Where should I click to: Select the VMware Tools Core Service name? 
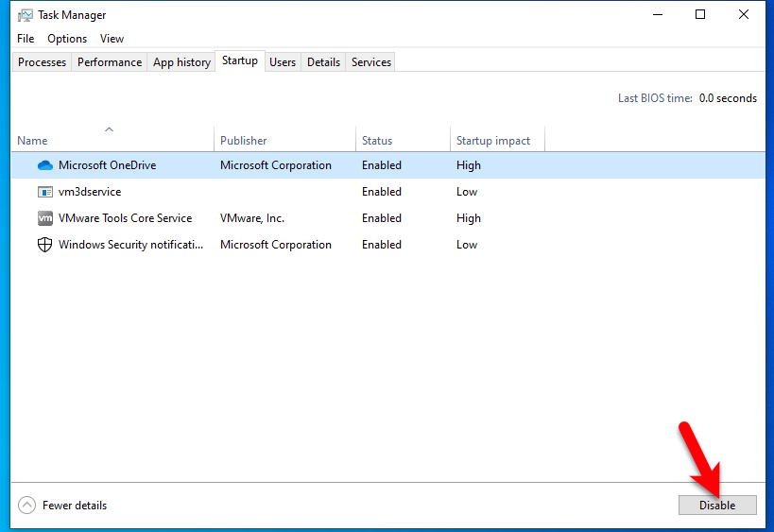click(125, 218)
